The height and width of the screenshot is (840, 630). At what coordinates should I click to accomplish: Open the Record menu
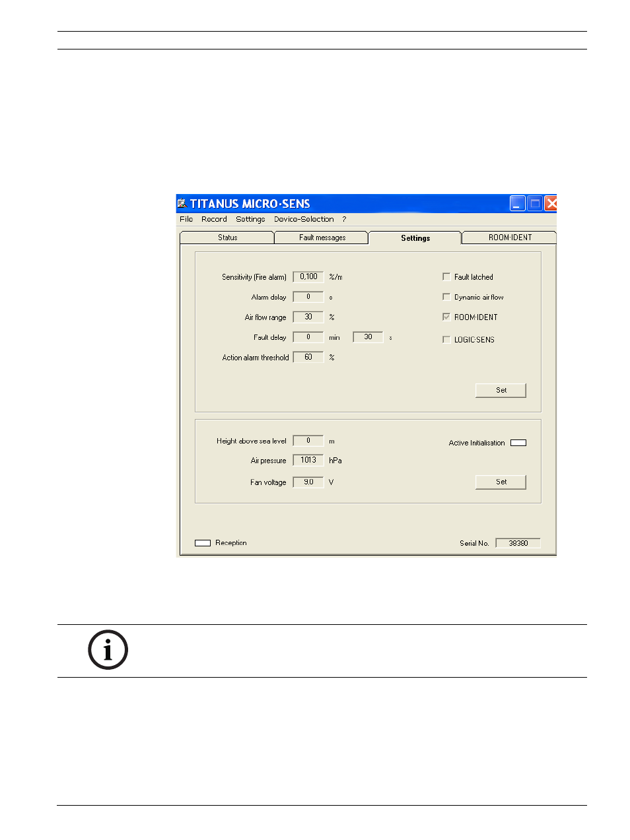[214, 219]
